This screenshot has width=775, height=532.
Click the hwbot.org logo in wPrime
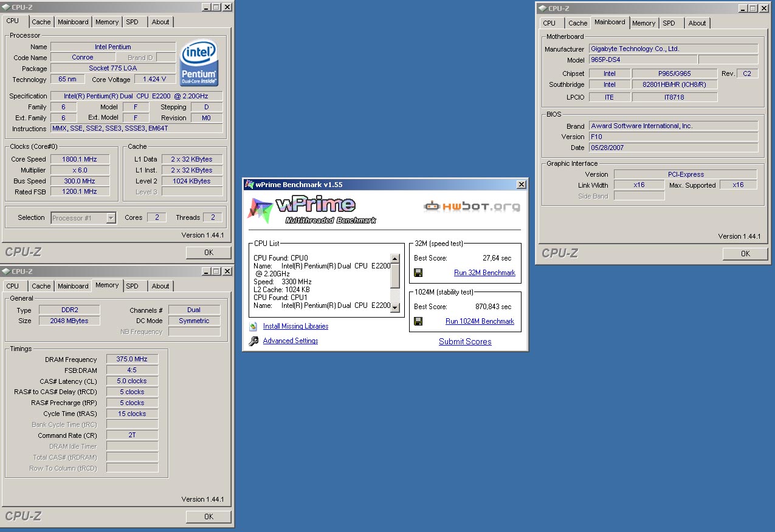tap(472, 206)
